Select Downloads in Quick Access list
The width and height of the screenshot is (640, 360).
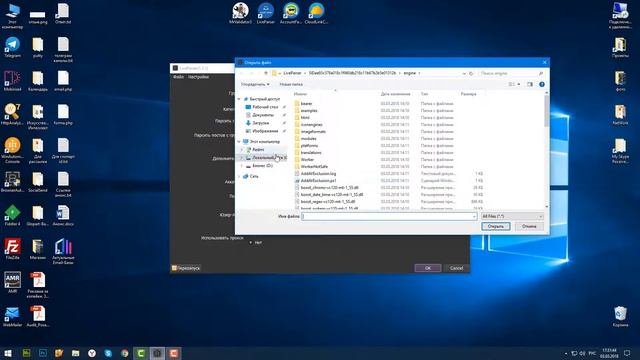click(260, 123)
